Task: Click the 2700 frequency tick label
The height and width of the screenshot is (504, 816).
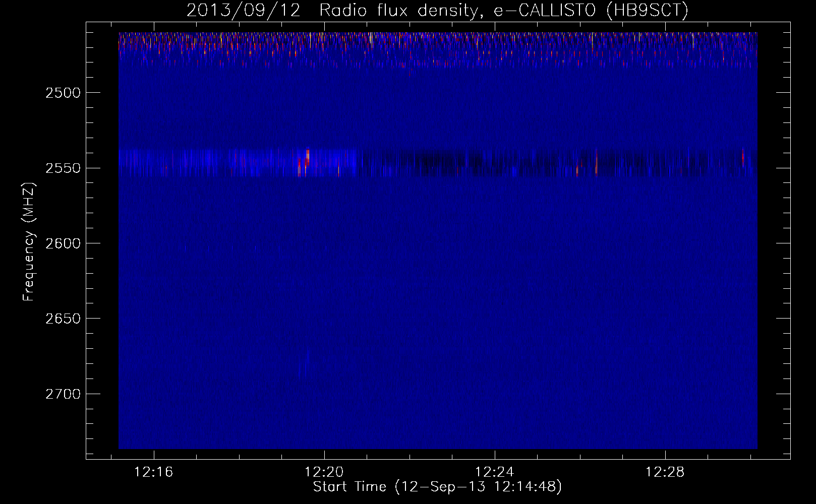Action: (63, 394)
